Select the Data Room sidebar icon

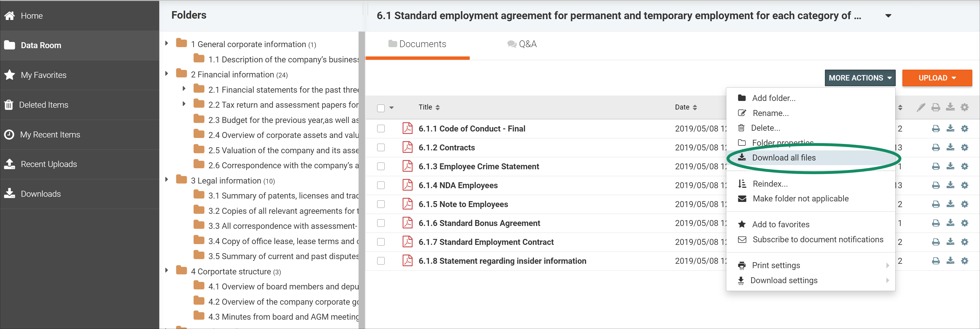click(x=9, y=45)
